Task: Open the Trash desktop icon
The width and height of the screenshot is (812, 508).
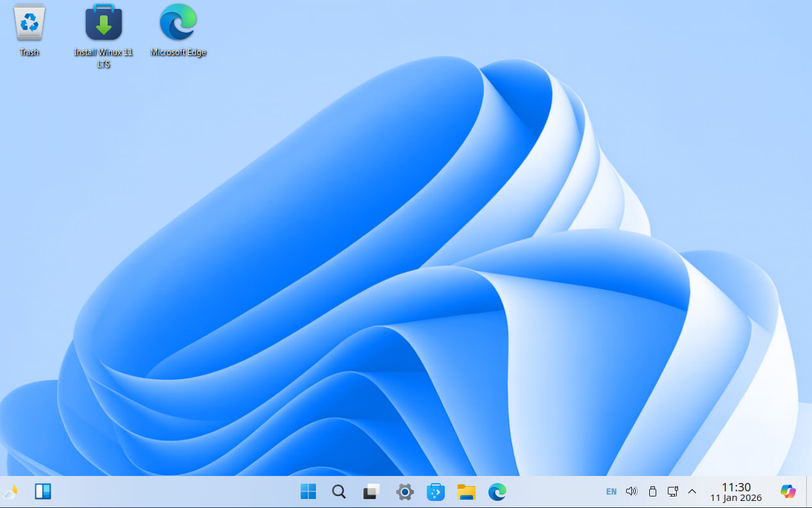Action: [29, 24]
